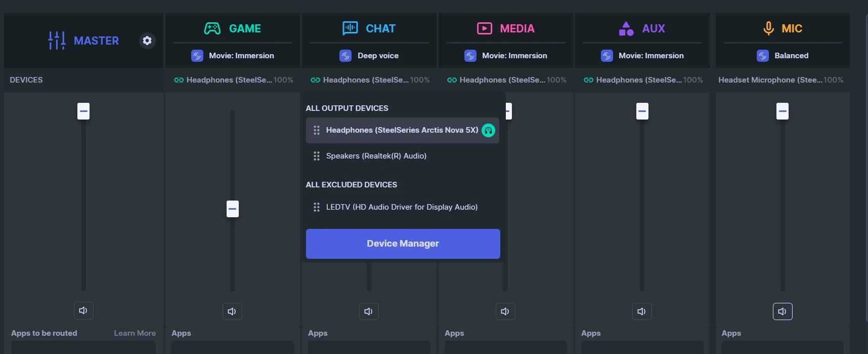Click Aux channel preset icon
The height and width of the screenshot is (354, 868).
[x=607, y=56]
